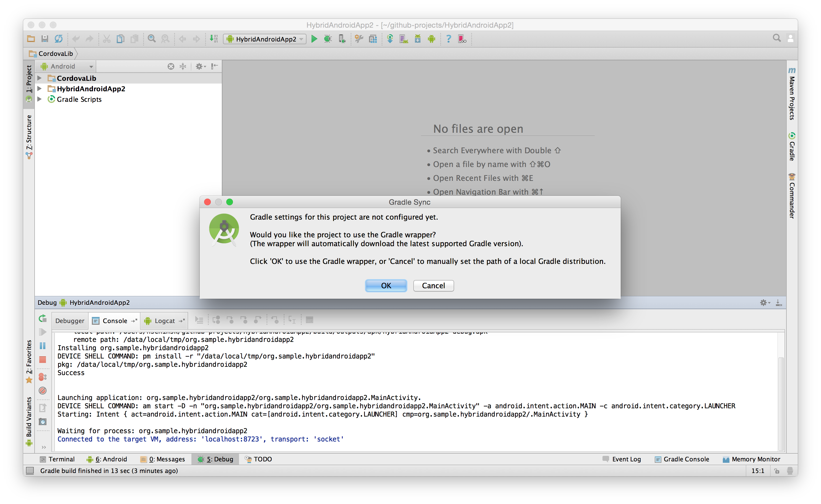Toggle the 5: Debug tool window

click(215, 459)
